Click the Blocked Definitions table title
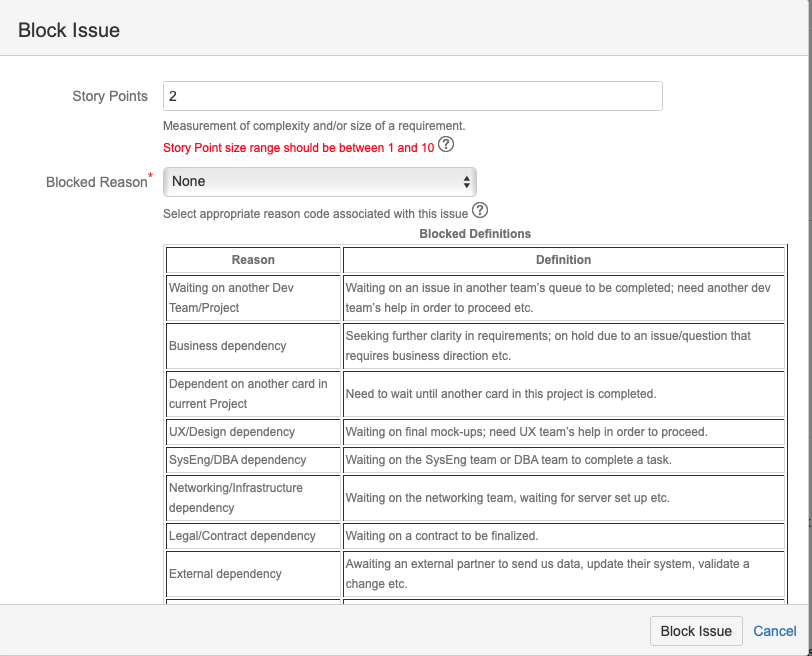812x656 pixels. tap(475, 234)
